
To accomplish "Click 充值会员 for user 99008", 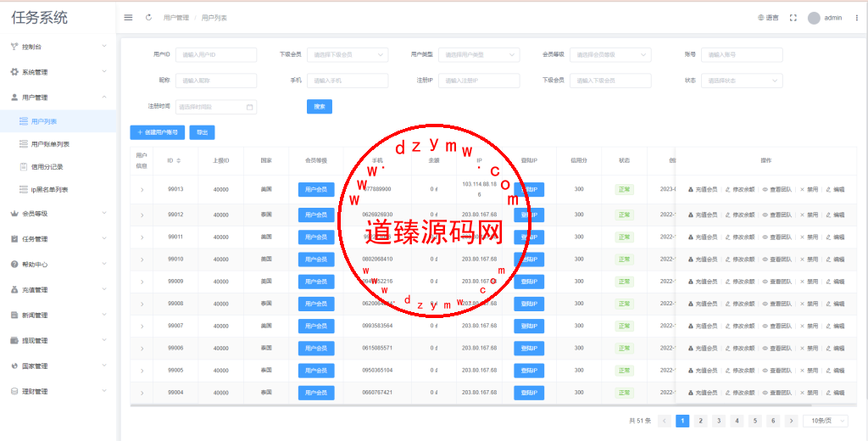I will tap(703, 304).
